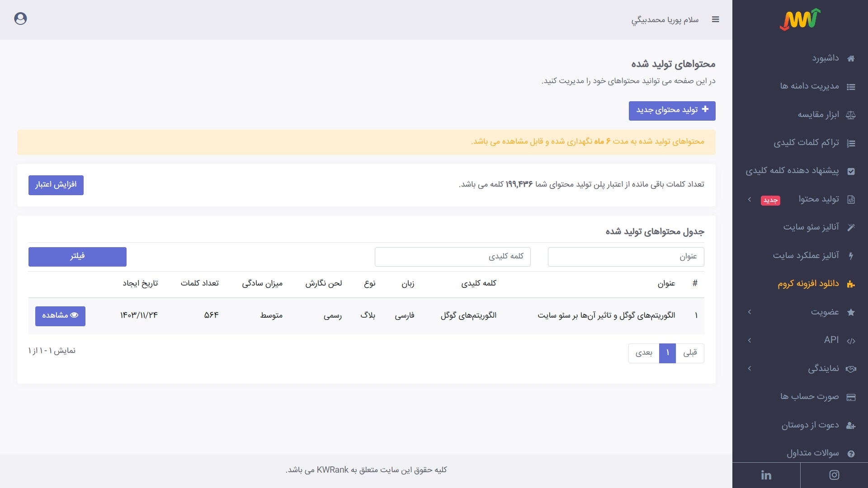The height and width of the screenshot is (488, 868).
Task: Expand the نمایندگی submenu chevron
Action: pyautogui.click(x=750, y=368)
